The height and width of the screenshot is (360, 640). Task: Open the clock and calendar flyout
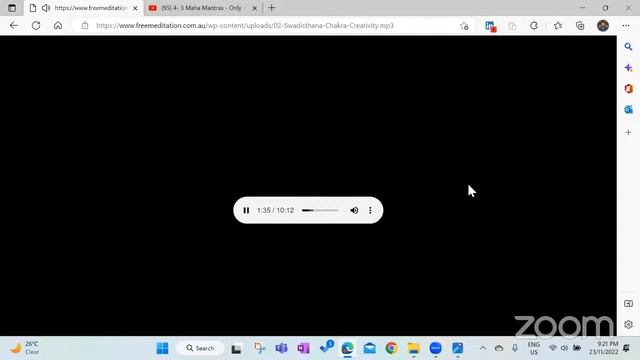[603, 348]
